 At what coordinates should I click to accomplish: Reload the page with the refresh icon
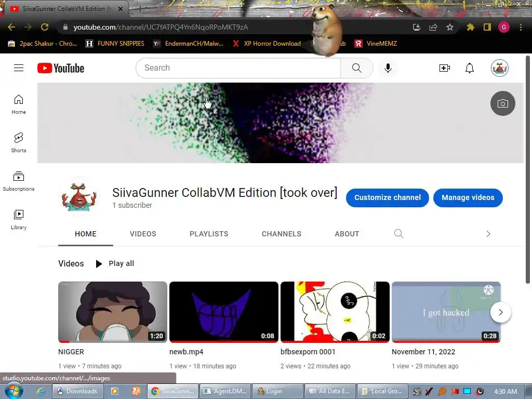coord(45,27)
